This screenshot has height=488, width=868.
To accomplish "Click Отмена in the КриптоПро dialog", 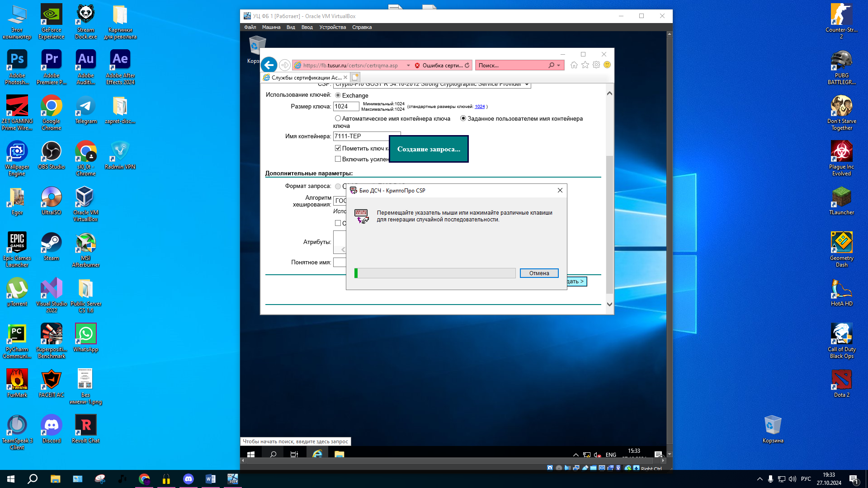I will (539, 273).
